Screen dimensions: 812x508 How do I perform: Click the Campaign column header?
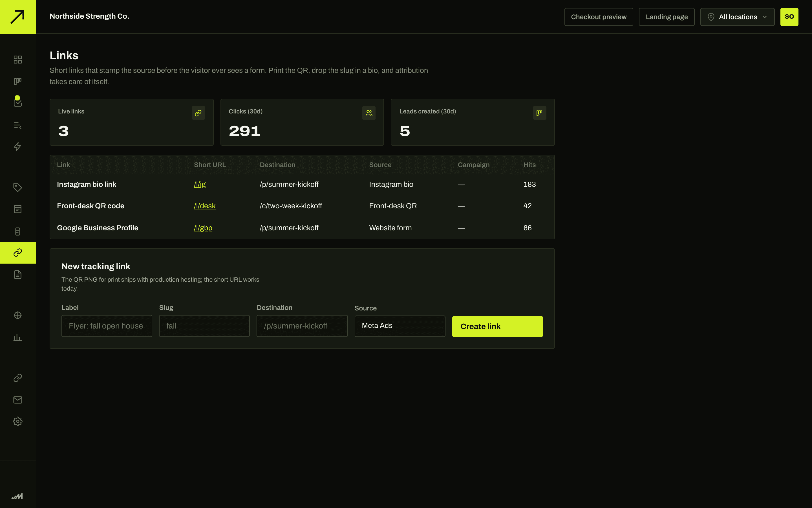coord(473,165)
